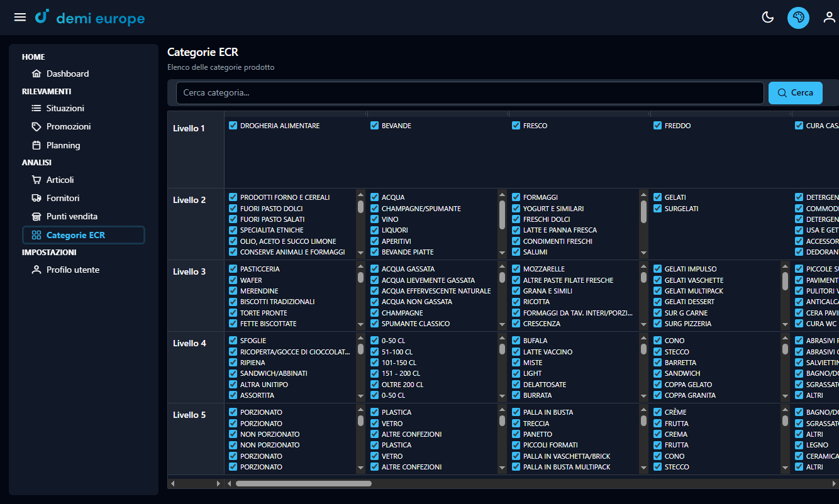This screenshot has height=504, width=839.
Task: Toggle the TRECCIA checkbox
Action: [x=516, y=424]
